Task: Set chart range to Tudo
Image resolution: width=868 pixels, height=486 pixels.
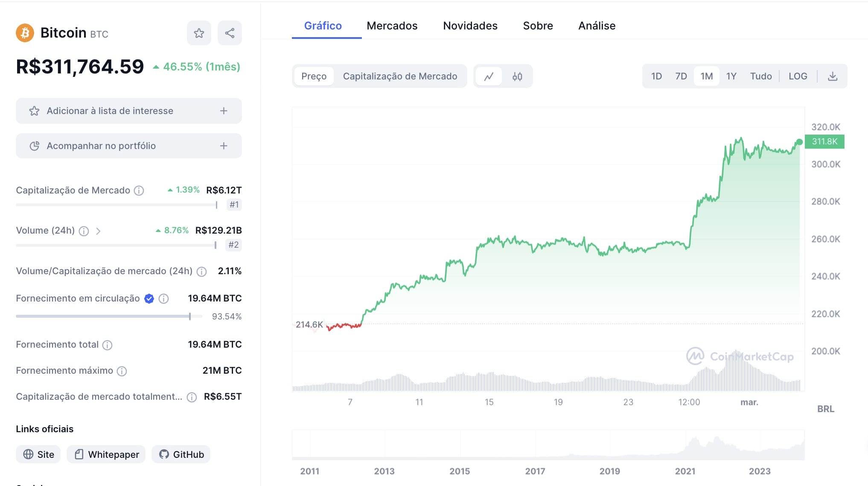Action: (761, 76)
